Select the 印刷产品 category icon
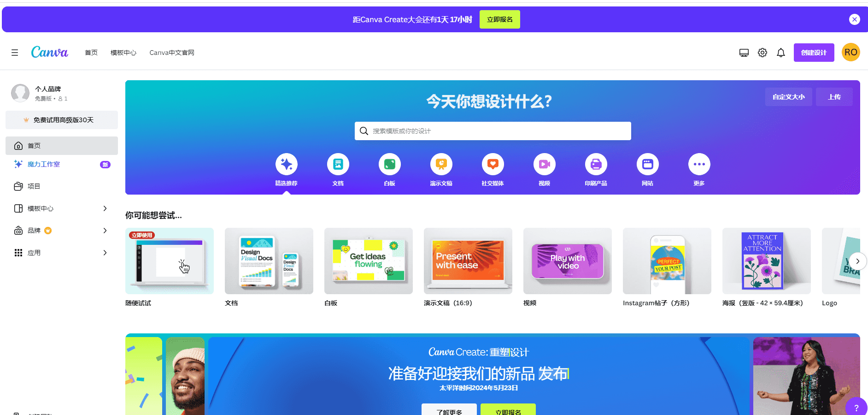 pos(596,164)
